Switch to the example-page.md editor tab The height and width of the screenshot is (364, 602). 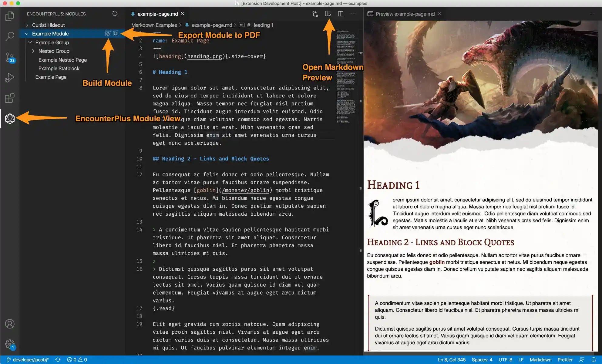157,14
